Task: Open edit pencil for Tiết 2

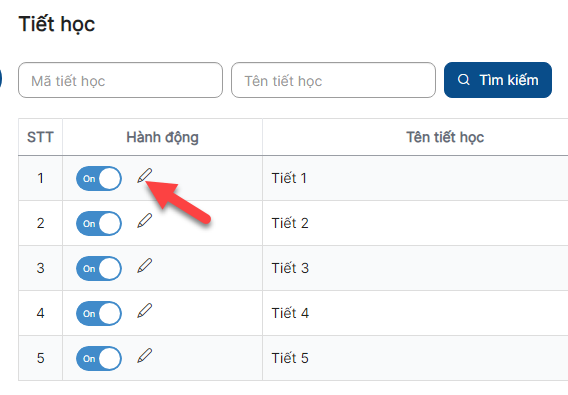Action: (145, 221)
